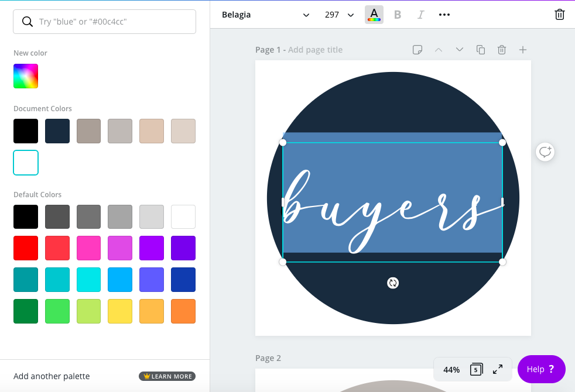Select yellow default color

(x=120, y=311)
